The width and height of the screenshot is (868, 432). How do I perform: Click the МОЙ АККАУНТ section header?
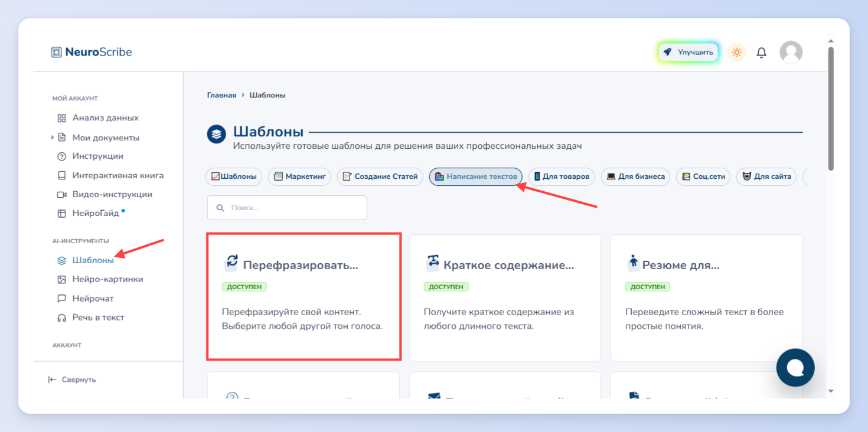(x=75, y=99)
